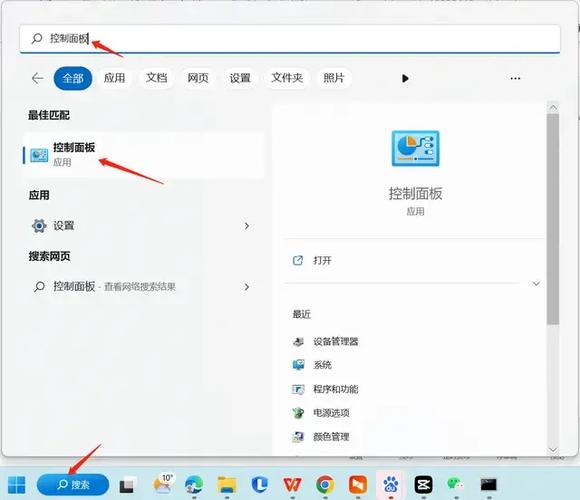Click the open-in-new-window icon beside 打开
580x500 pixels.
coord(298,260)
